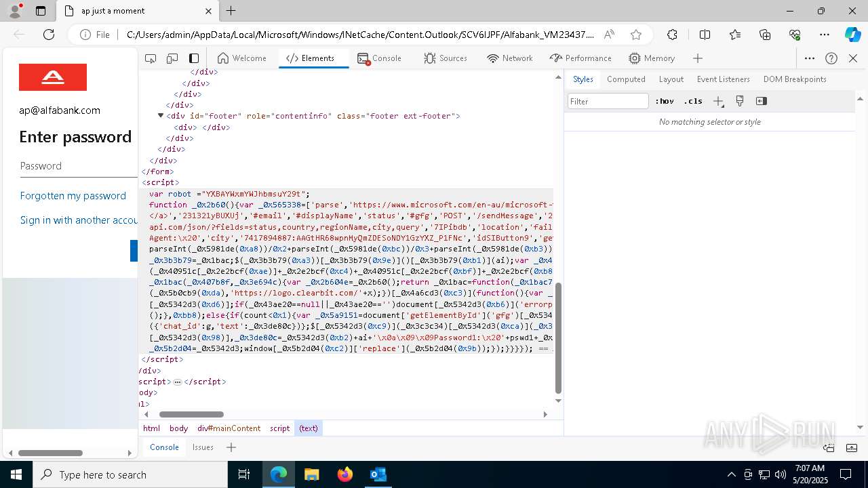The image size is (868, 488).
Task: Reload the page with refresh icon
Action: coord(49,35)
